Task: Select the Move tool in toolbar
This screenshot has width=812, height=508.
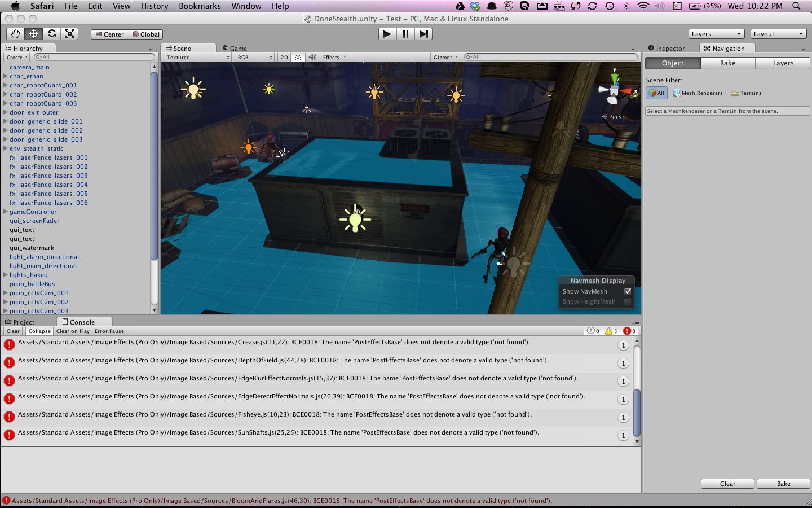Action: tap(33, 34)
